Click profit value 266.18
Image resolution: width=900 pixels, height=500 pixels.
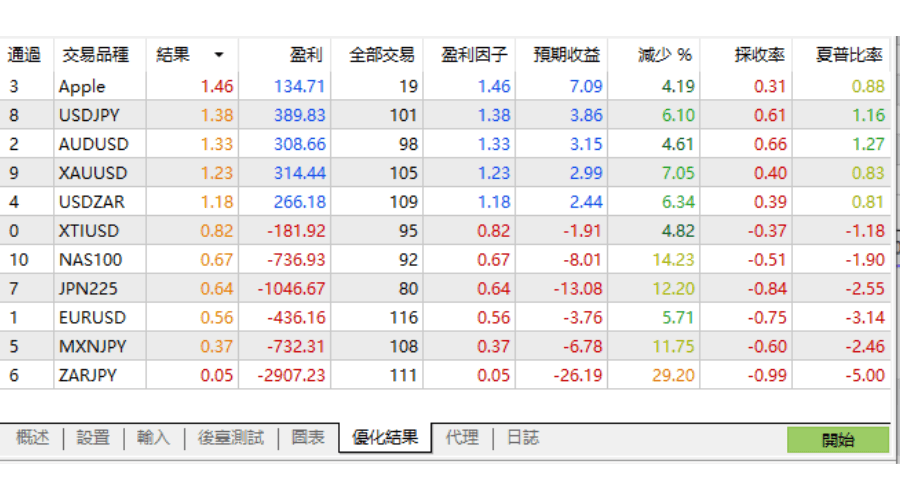300,201
